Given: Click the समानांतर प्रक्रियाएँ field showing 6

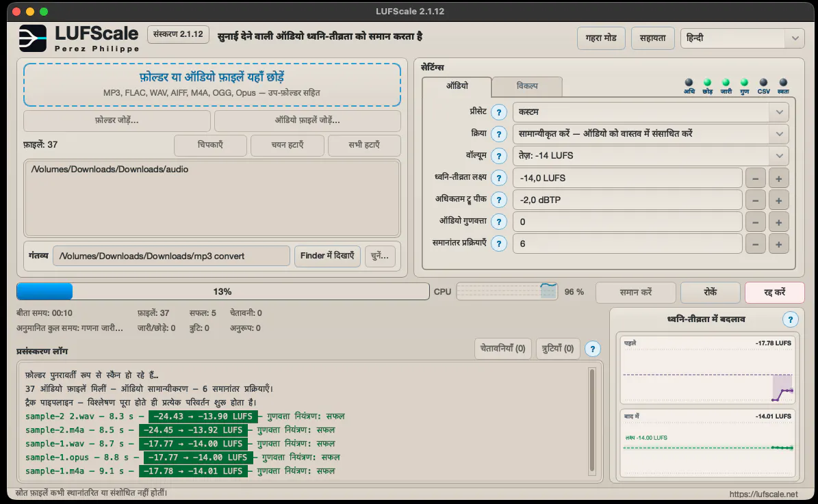Looking at the screenshot, I should click(x=628, y=244).
